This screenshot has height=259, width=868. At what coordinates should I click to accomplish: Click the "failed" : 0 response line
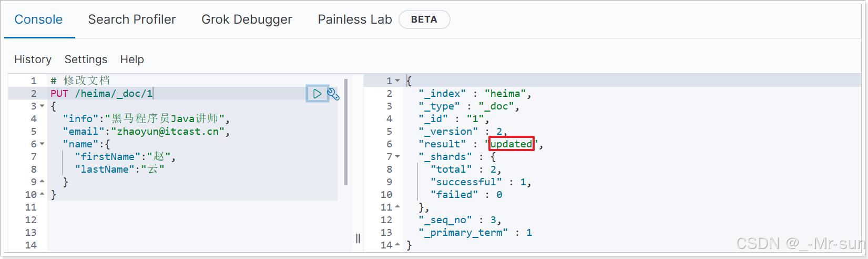coord(466,195)
